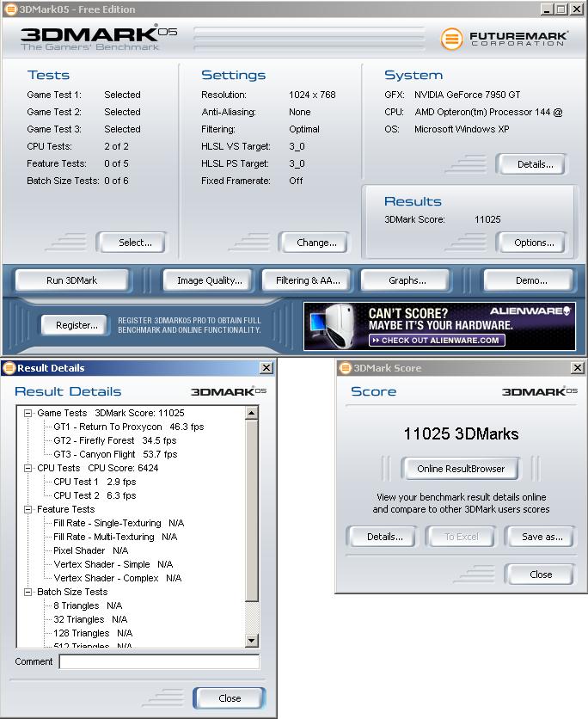The height and width of the screenshot is (719, 588).
Task: Click the To Excel button
Action: point(460,537)
